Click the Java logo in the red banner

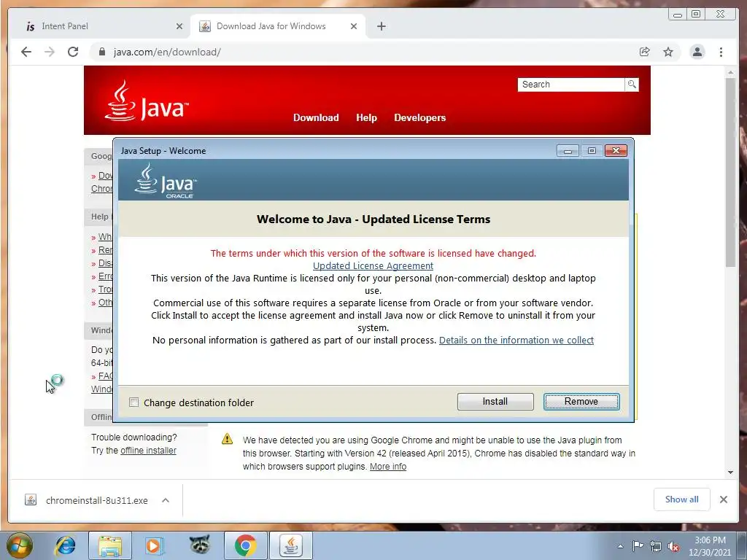coord(147,101)
